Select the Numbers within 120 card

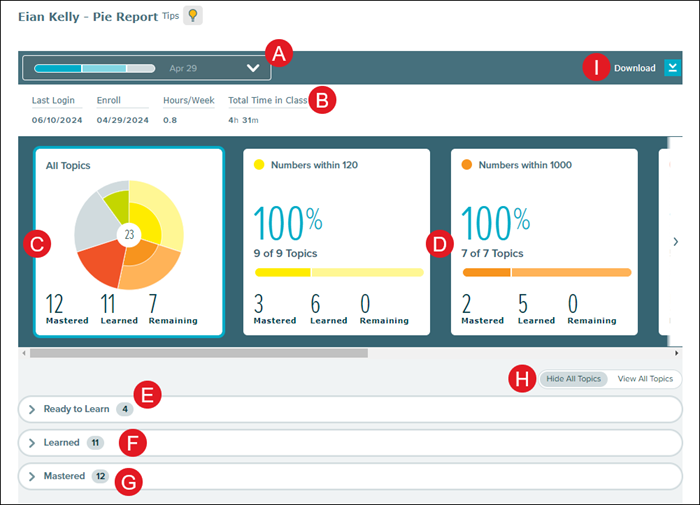tap(336, 242)
